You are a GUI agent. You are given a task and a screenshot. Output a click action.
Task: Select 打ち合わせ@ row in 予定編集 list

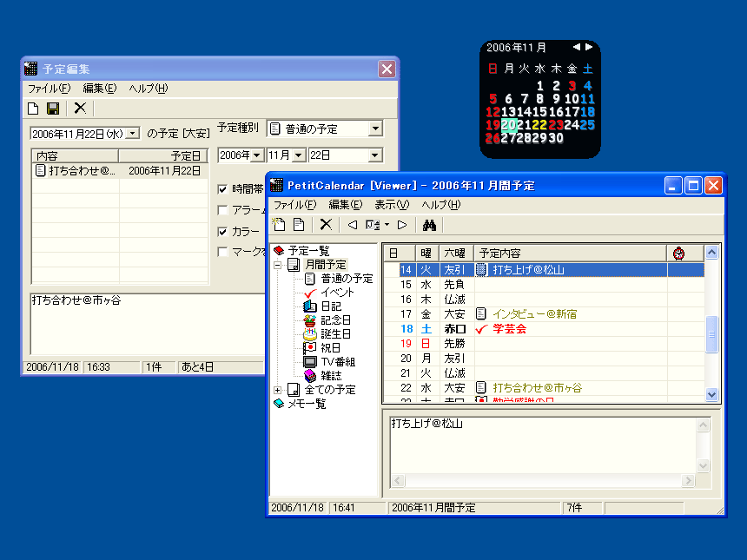tap(120, 171)
